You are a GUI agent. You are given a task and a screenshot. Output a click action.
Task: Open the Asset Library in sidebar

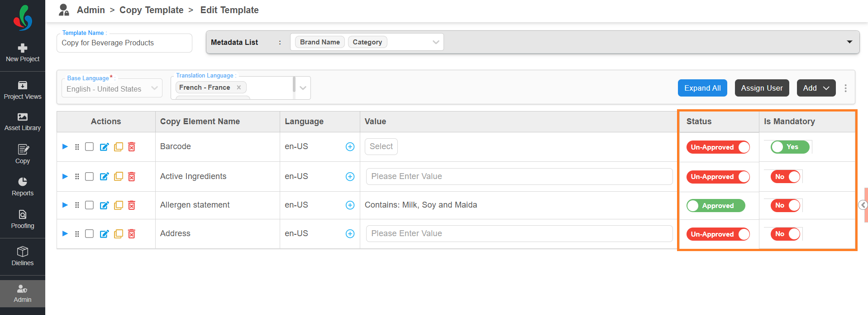pos(23,122)
